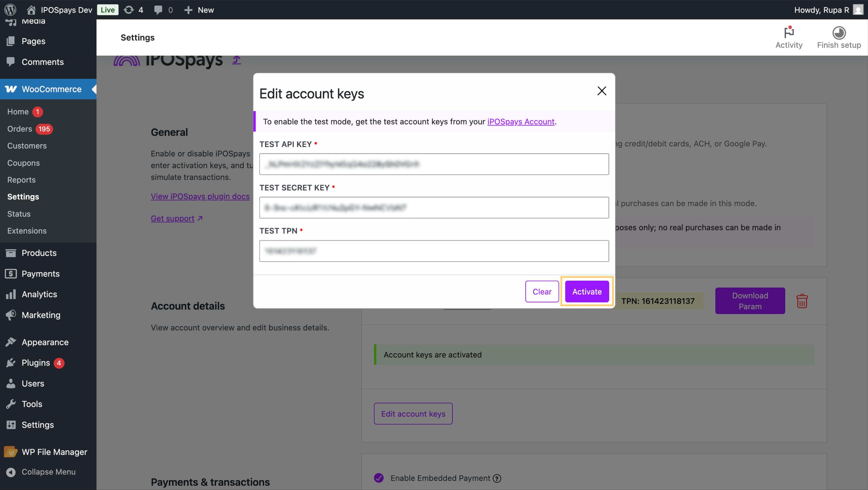Go to the Plugins menu
This screenshot has width=868, height=490.
pyautogui.click(x=36, y=363)
